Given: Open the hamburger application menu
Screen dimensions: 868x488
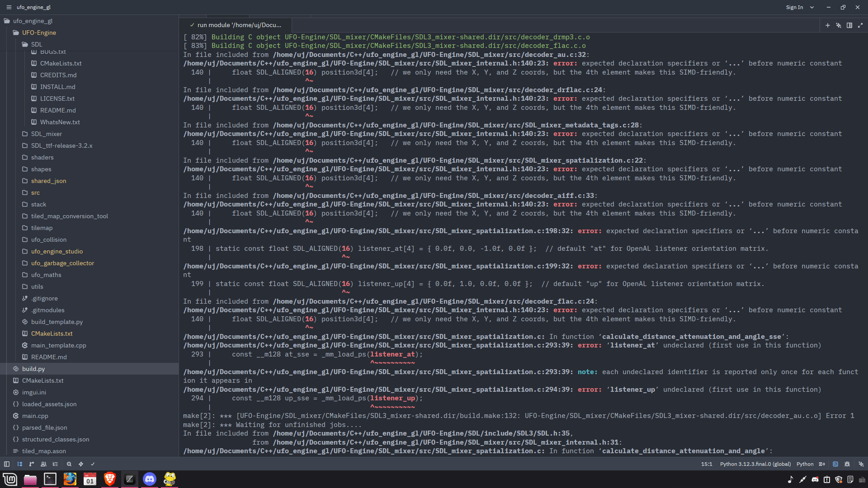Looking at the screenshot, I should [x=9, y=7].
